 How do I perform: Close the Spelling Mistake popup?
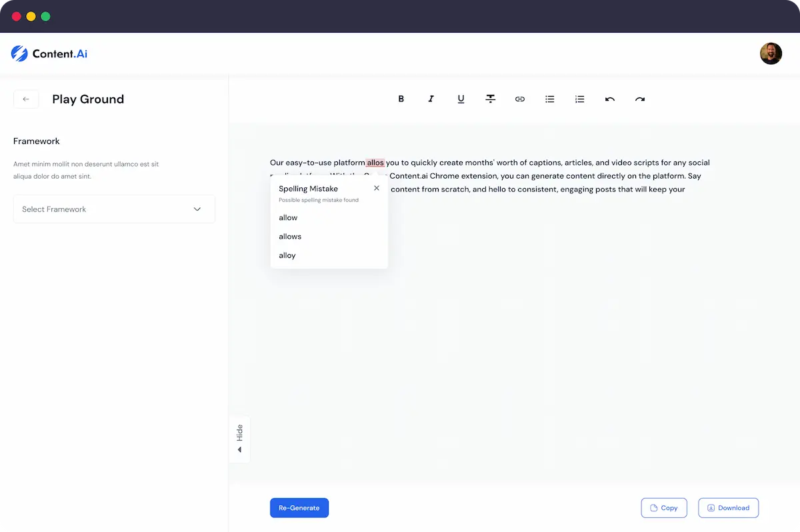[377, 188]
